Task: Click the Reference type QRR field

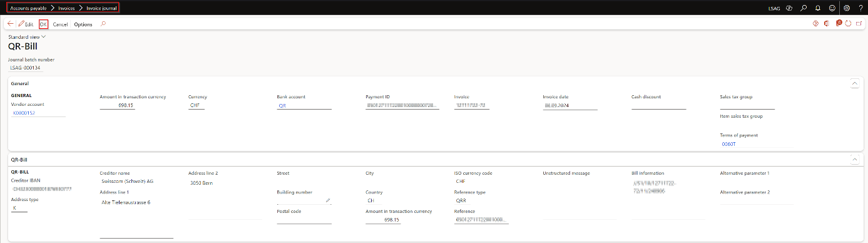Action: (463, 200)
